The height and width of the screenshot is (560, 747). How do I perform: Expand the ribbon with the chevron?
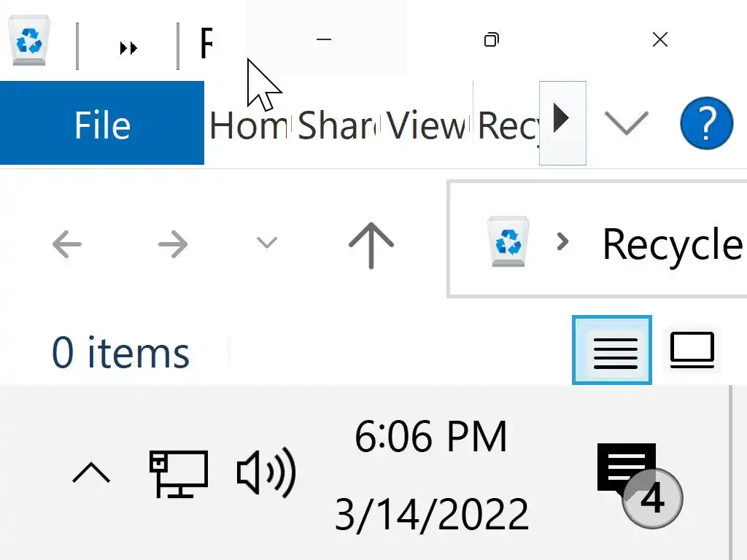coord(627,123)
